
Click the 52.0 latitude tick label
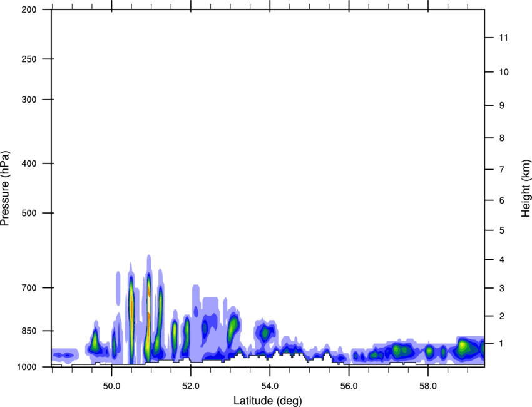pyautogui.click(x=191, y=386)
